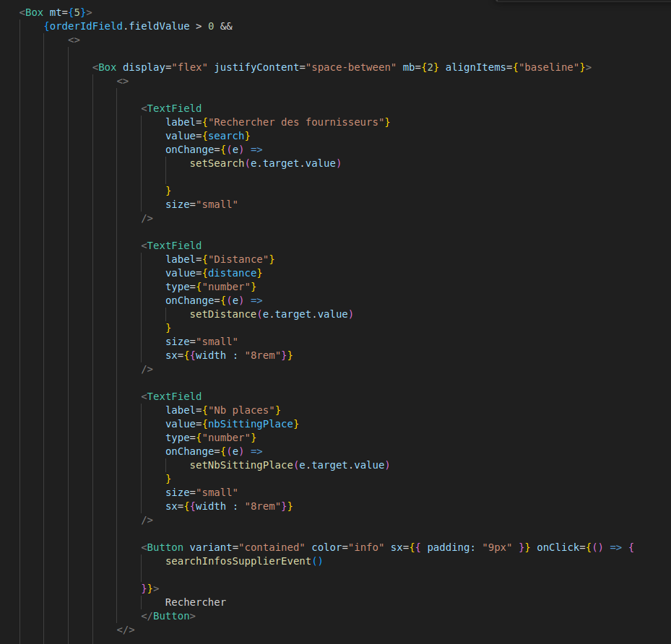Image resolution: width=671 pixels, height=644 pixels.
Task: Click the "Rechercher des fournisseurs" label string
Action: (298, 122)
